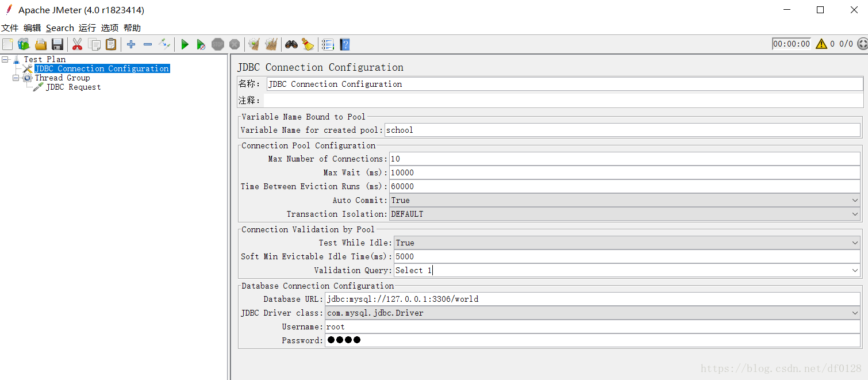Click the Shutdown gray X icon

coord(235,44)
